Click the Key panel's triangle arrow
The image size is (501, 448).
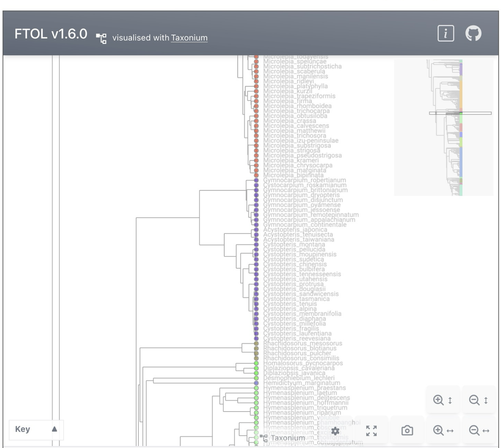point(54,429)
